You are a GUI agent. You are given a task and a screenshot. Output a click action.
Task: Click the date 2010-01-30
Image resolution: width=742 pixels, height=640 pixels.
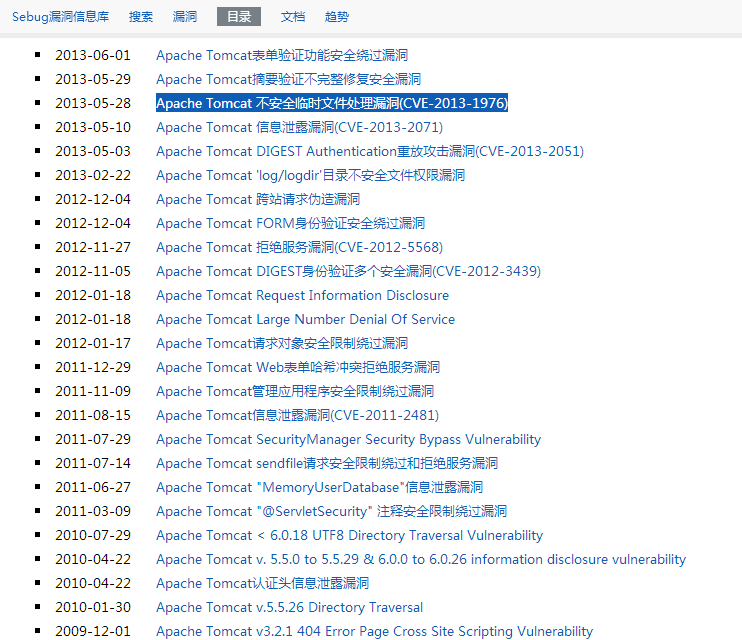click(93, 607)
